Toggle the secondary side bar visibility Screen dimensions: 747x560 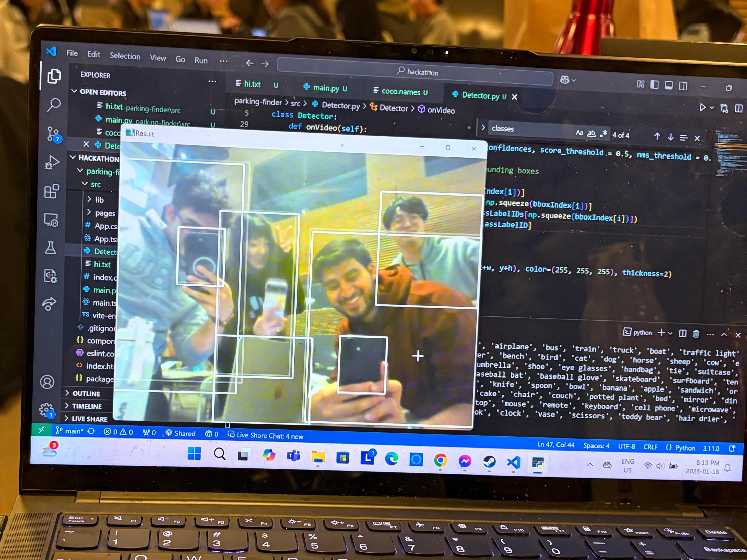click(x=683, y=86)
